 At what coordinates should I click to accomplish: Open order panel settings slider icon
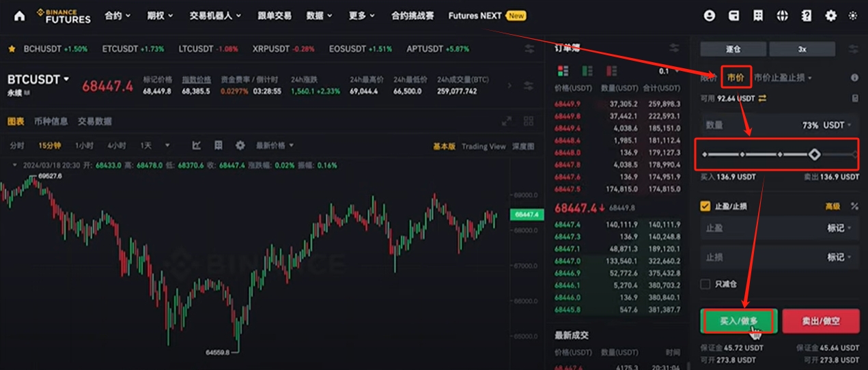[x=854, y=49]
